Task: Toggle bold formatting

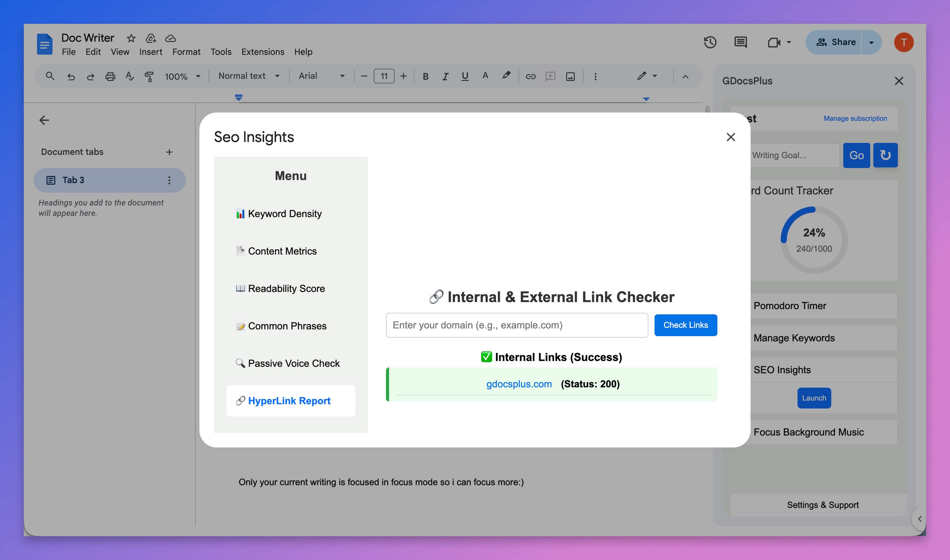Action: click(x=426, y=77)
